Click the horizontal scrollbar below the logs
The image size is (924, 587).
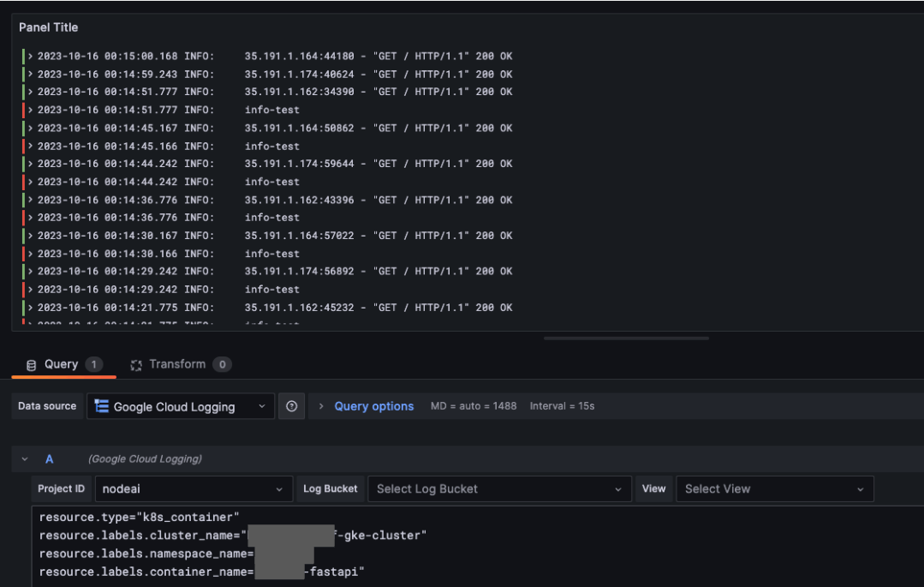pos(626,338)
